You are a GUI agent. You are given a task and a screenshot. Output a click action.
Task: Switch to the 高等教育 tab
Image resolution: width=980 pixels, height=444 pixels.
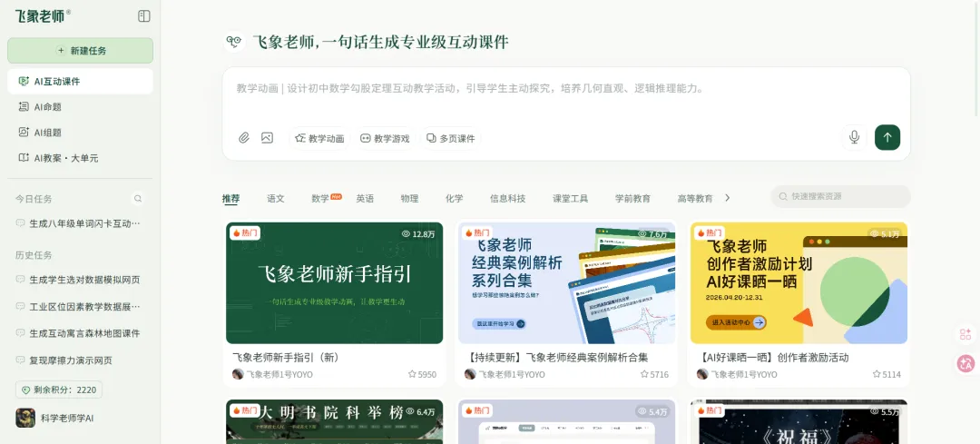(695, 198)
